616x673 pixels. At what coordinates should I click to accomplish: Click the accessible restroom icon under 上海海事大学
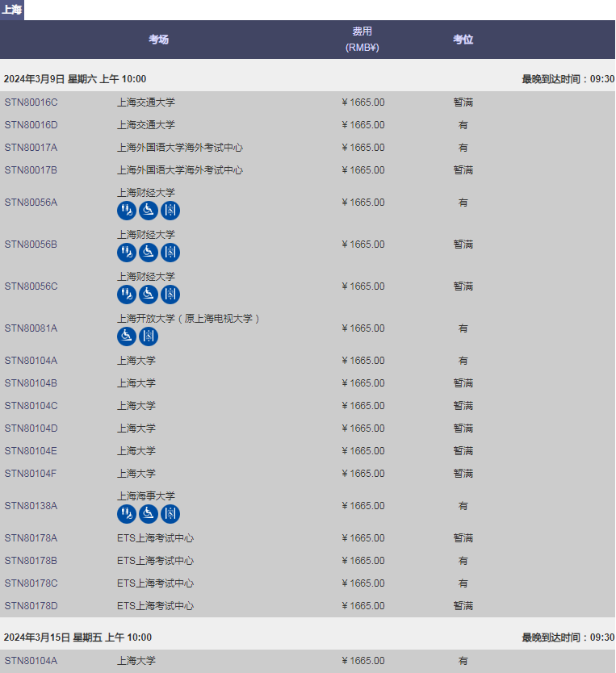pos(127,514)
